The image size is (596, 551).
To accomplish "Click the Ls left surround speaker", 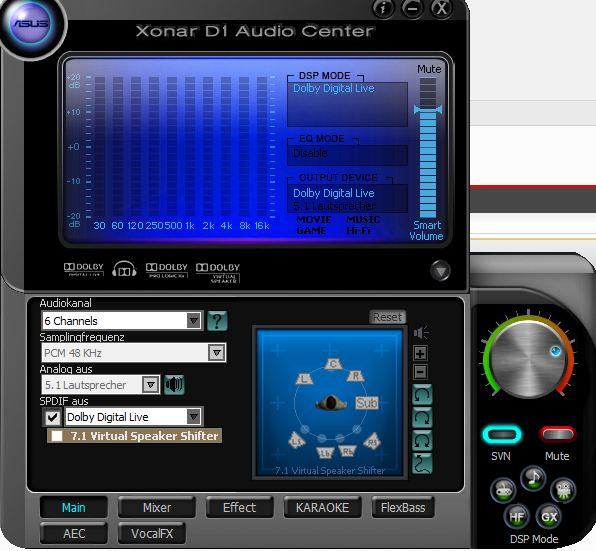I will 297,440.
